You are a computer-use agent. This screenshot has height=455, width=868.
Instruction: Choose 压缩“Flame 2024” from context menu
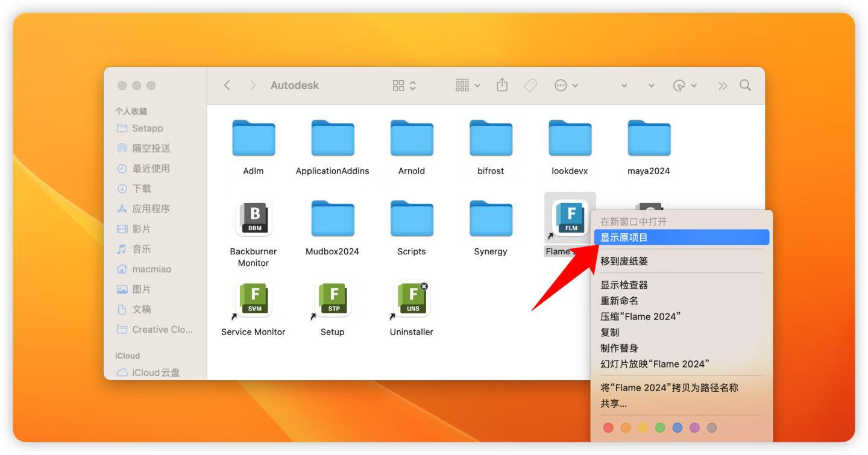(682, 316)
